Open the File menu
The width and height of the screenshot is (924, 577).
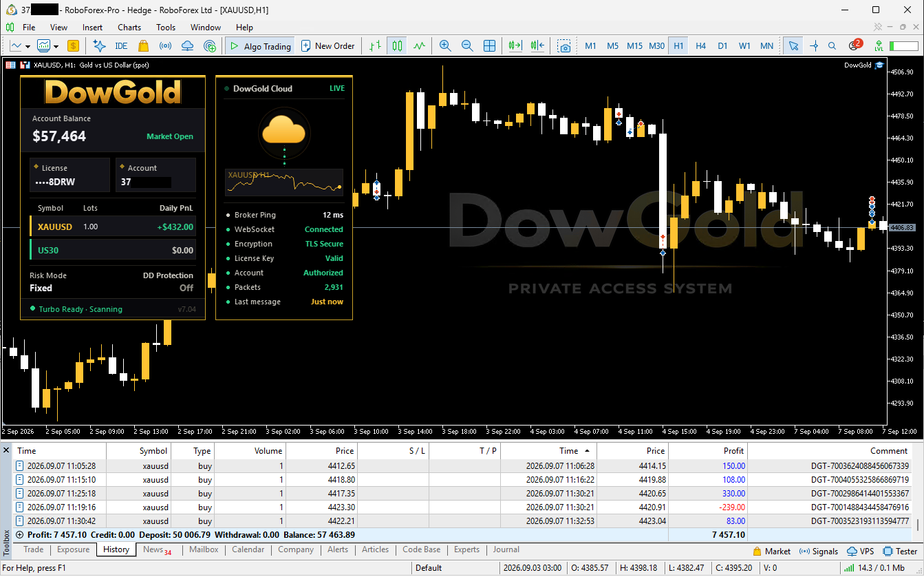(29, 28)
